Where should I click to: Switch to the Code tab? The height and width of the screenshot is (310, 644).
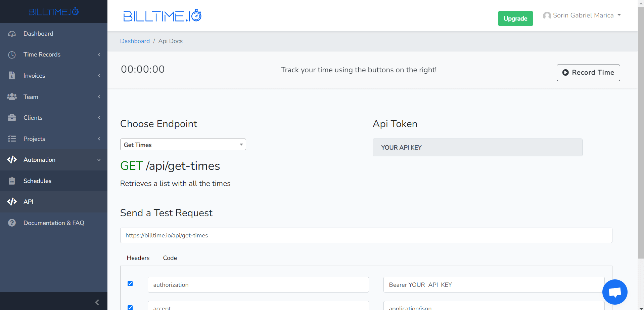[x=170, y=258]
